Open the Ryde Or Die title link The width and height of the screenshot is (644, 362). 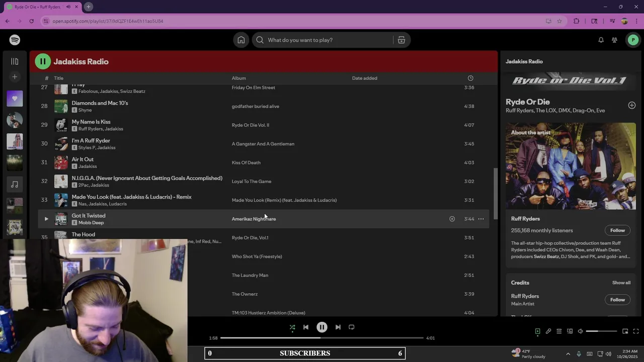pyautogui.click(x=528, y=102)
